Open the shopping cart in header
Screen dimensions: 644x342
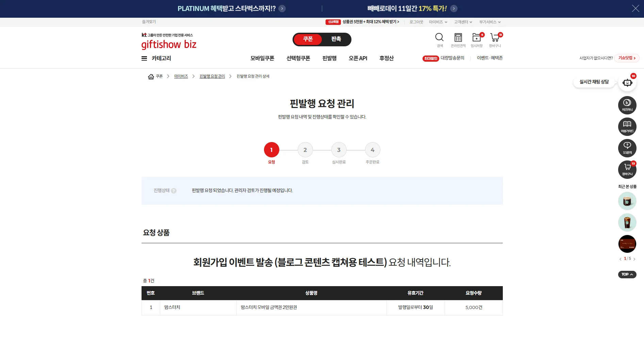[495, 37]
